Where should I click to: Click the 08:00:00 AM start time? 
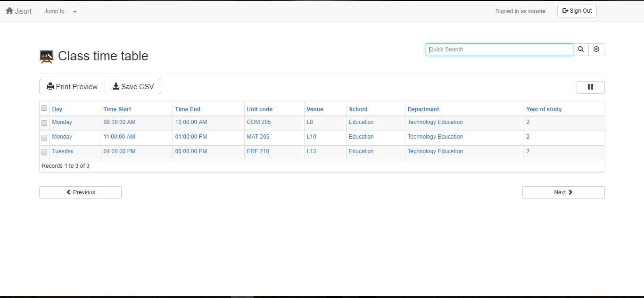coord(119,122)
